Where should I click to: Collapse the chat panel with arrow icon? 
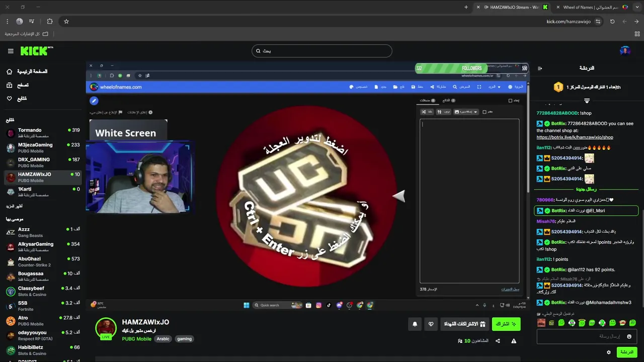(x=540, y=68)
